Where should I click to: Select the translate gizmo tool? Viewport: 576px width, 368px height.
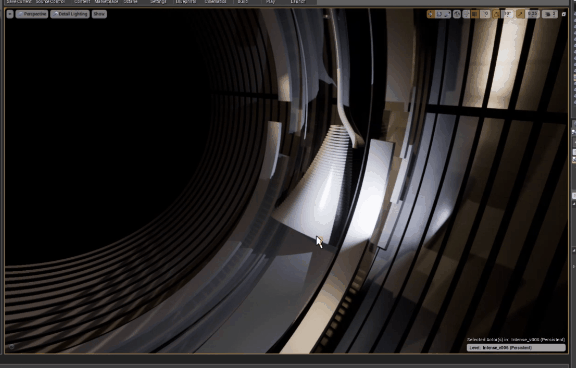tap(431, 14)
